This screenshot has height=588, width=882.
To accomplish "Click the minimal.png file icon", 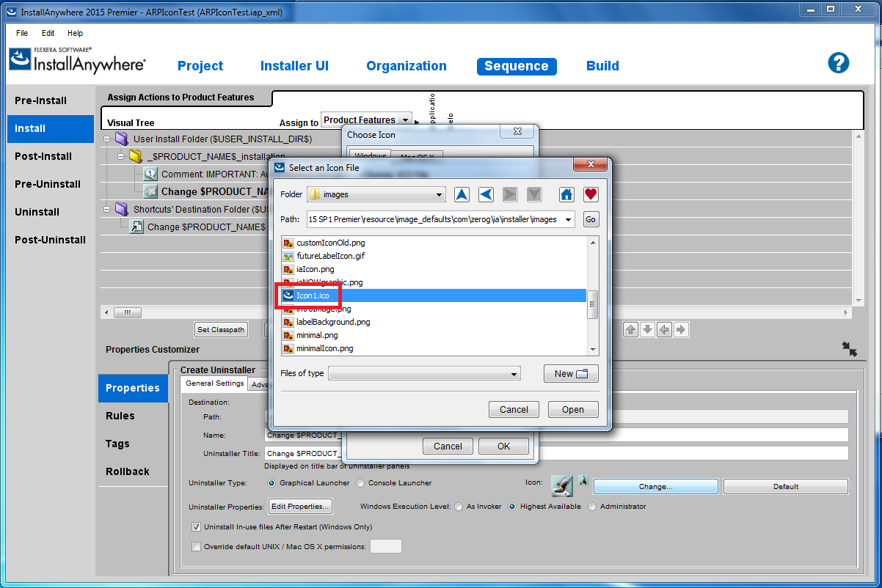I will pos(288,335).
